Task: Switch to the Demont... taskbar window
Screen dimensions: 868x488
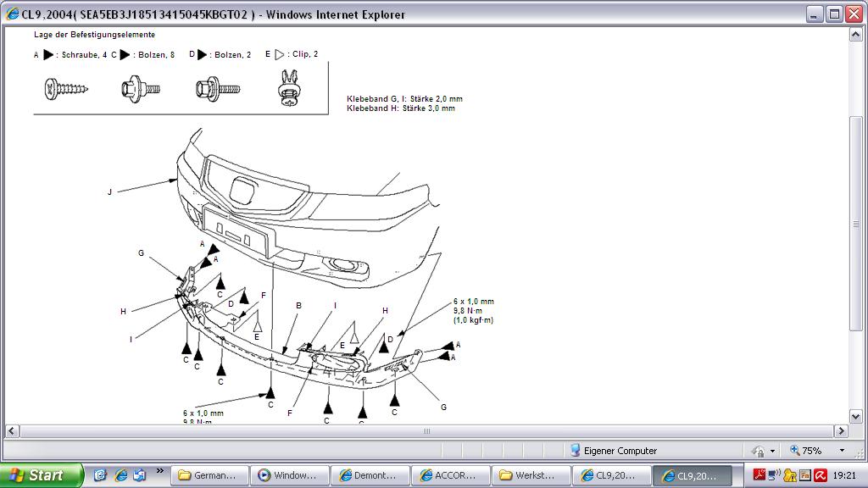Action: pos(370,475)
